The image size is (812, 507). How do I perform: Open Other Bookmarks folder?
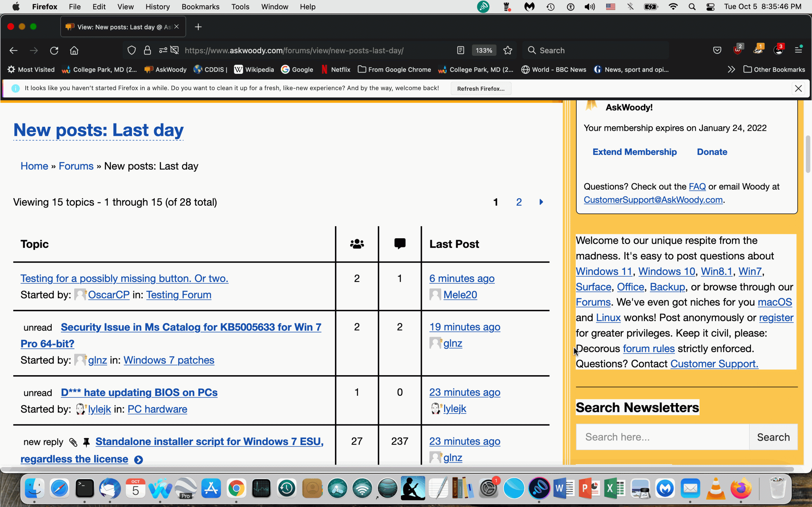774,69
